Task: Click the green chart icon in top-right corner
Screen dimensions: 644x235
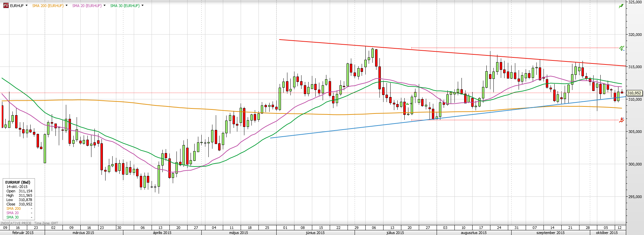Action: (x=621, y=6)
